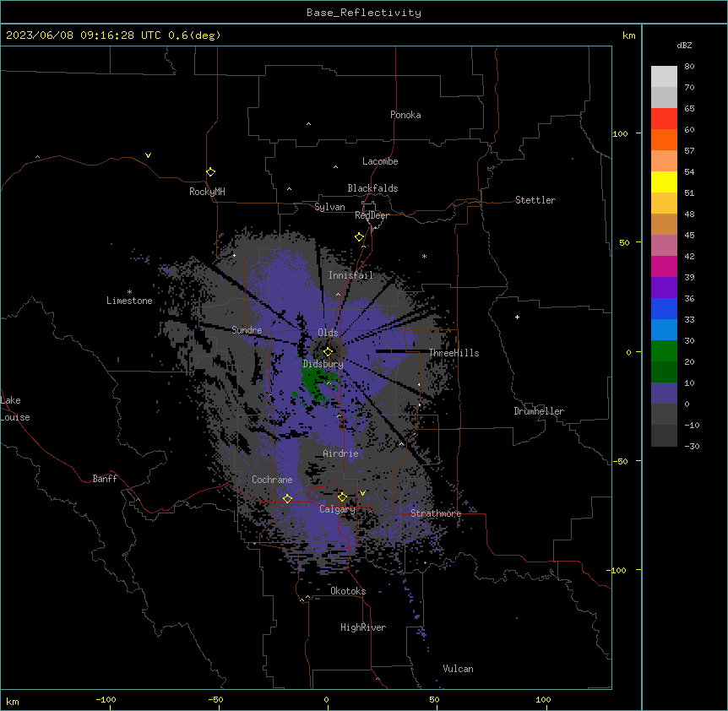
Task: Click the Limestone label
Action: pyautogui.click(x=129, y=301)
